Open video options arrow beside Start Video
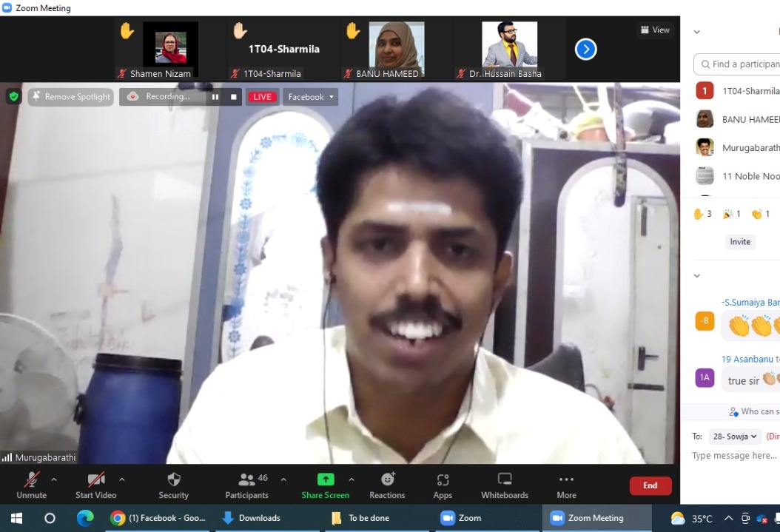Viewport: 780px width, 532px height. (122, 479)
